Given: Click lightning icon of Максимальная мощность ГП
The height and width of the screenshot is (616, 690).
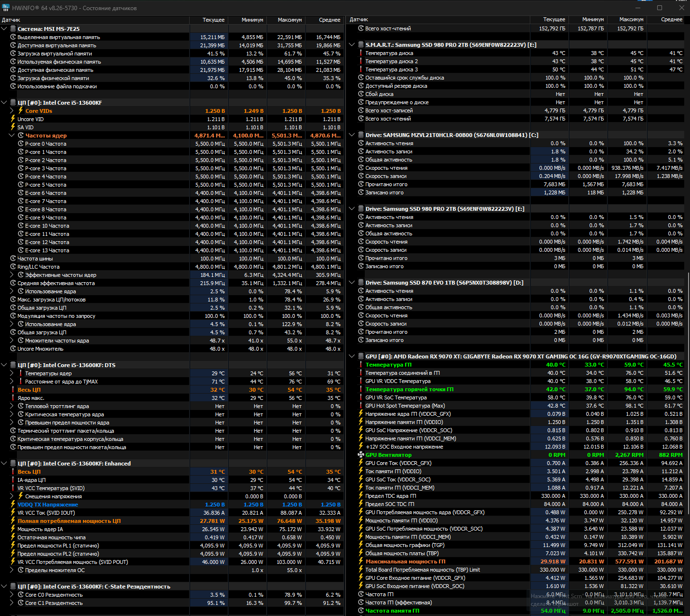Looking at the screenshot, I should coord(360,561).
